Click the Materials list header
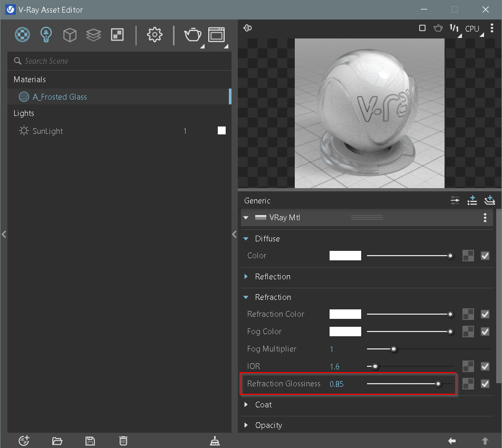Image resolution: width=502 pixels, height=448 pixels. pyautogui.click(x=30, y=80)
